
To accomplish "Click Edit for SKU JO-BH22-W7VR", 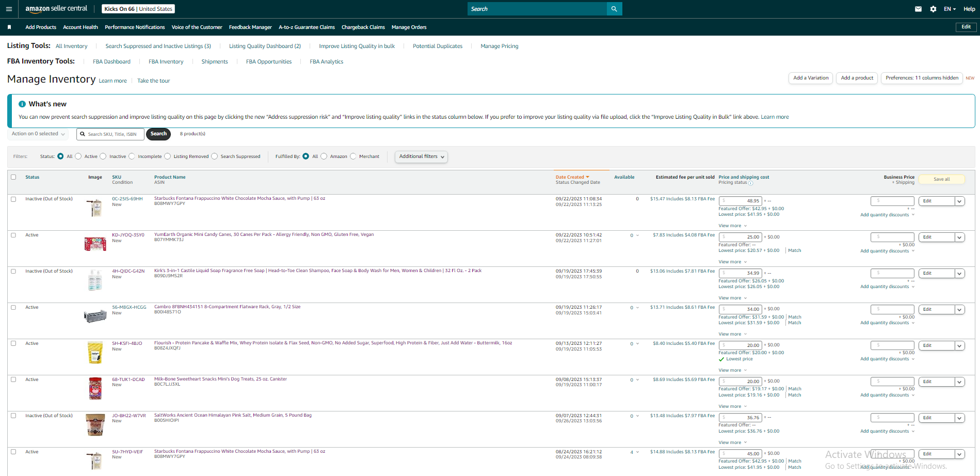I will [x=936, y=418].
